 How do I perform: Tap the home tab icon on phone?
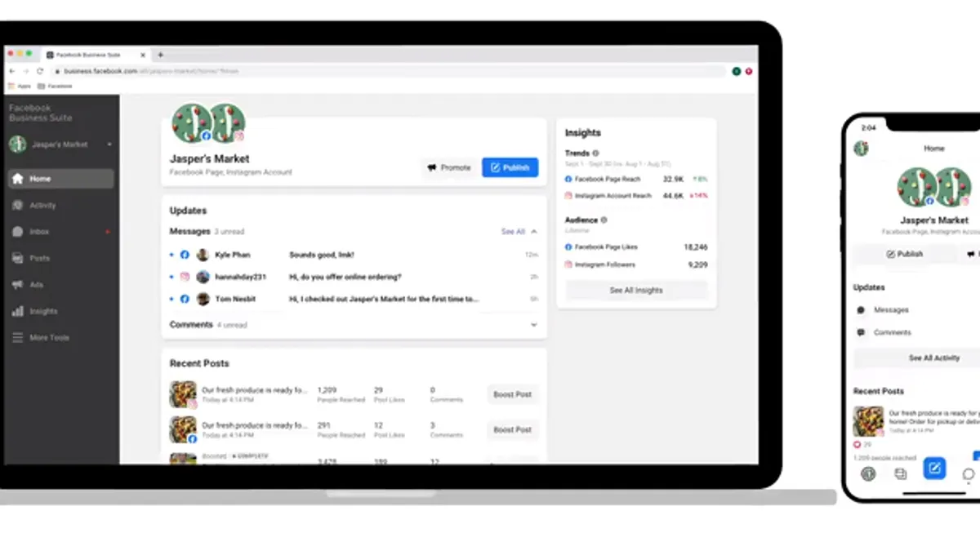(868, 473)
